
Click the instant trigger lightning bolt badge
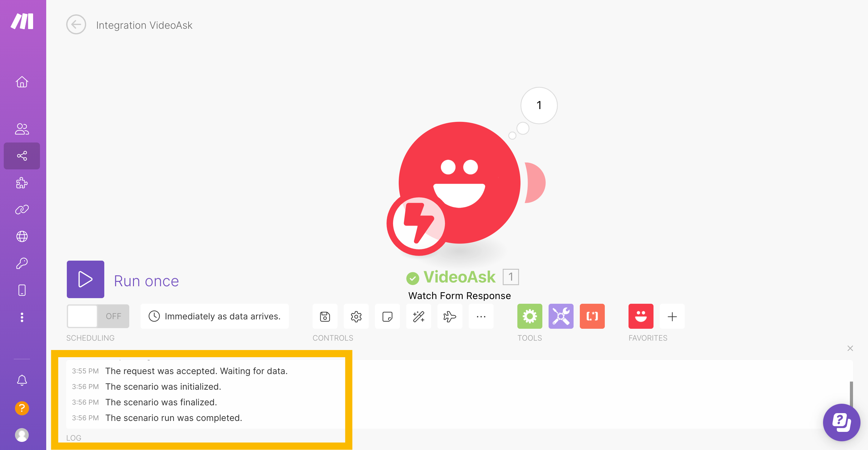pyautogui.click(x=419, y=223)
